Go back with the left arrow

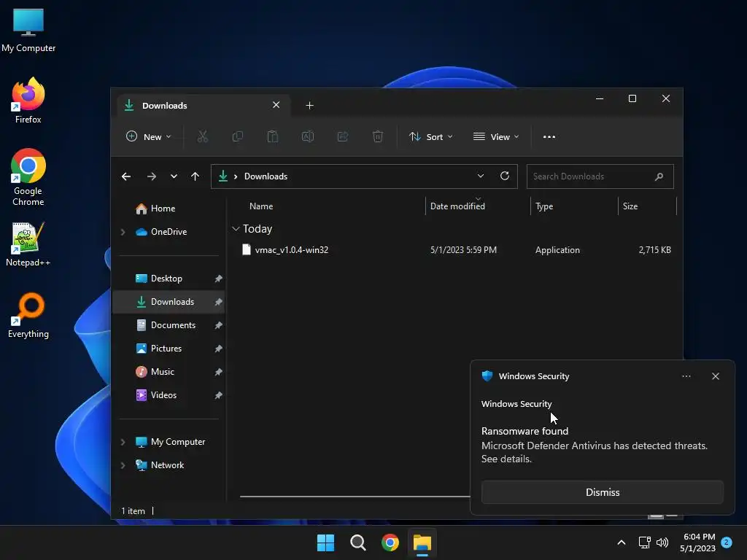coord(126,176)
